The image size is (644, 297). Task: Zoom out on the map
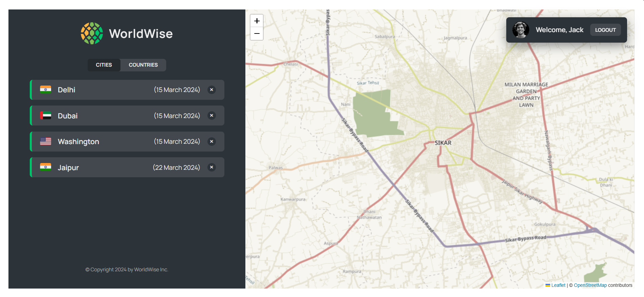pyautogui.click(x=257, y=33)
